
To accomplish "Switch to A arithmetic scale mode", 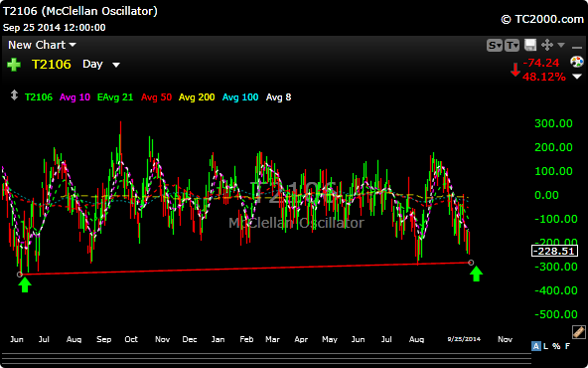I will click(536, 346).
